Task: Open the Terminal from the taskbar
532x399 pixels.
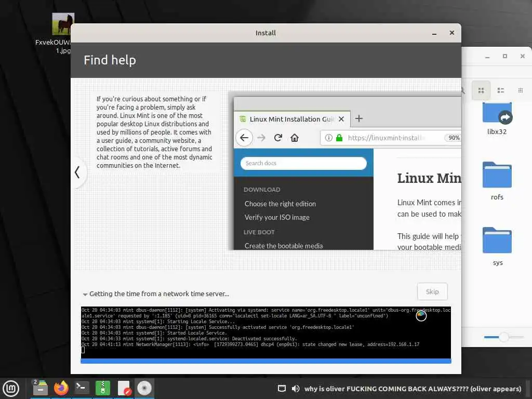Action: [x=82, y=388]
